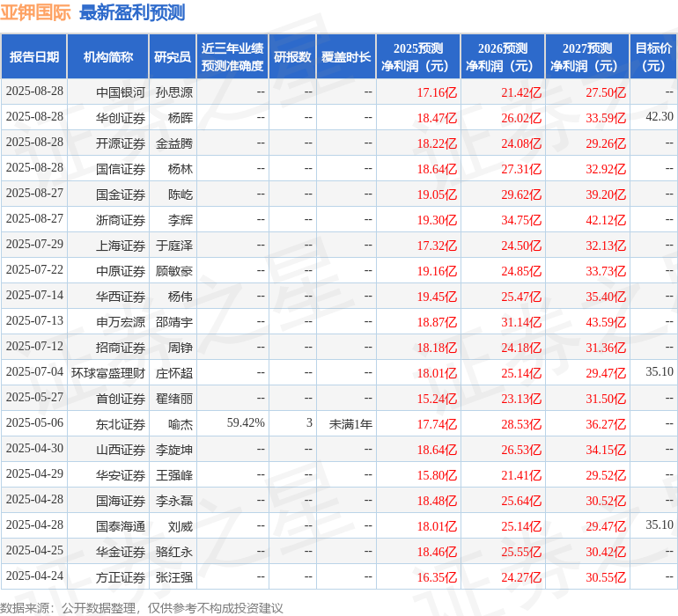The image size is (678, 616).
Task: Click the 研报数 column header
Action: click(x=292, y=56)
